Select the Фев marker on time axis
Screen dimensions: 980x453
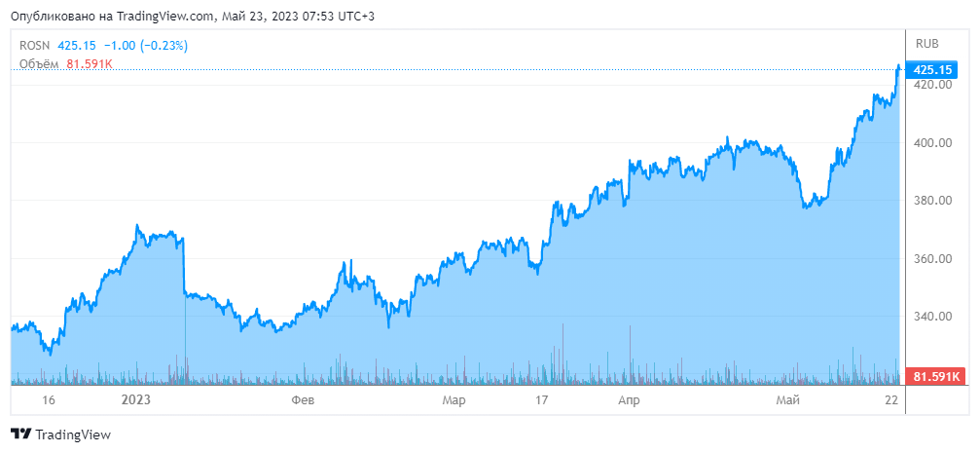(x=303, y=400)
